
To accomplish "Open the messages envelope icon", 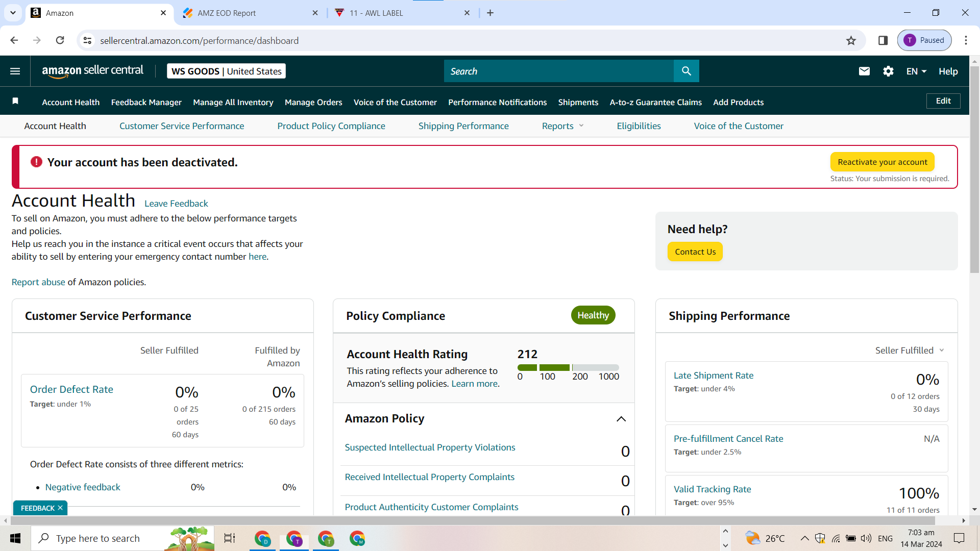I will (x=864, y=71).
